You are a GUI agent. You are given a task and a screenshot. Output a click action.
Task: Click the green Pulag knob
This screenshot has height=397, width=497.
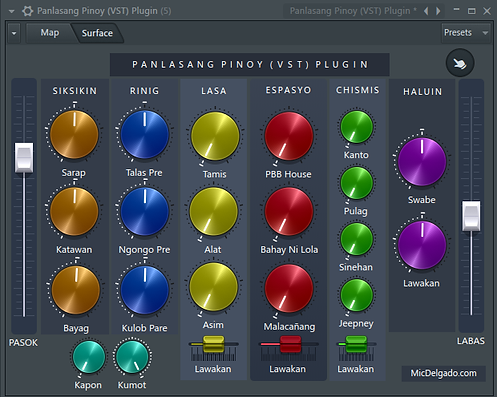[x=356, y=183]
